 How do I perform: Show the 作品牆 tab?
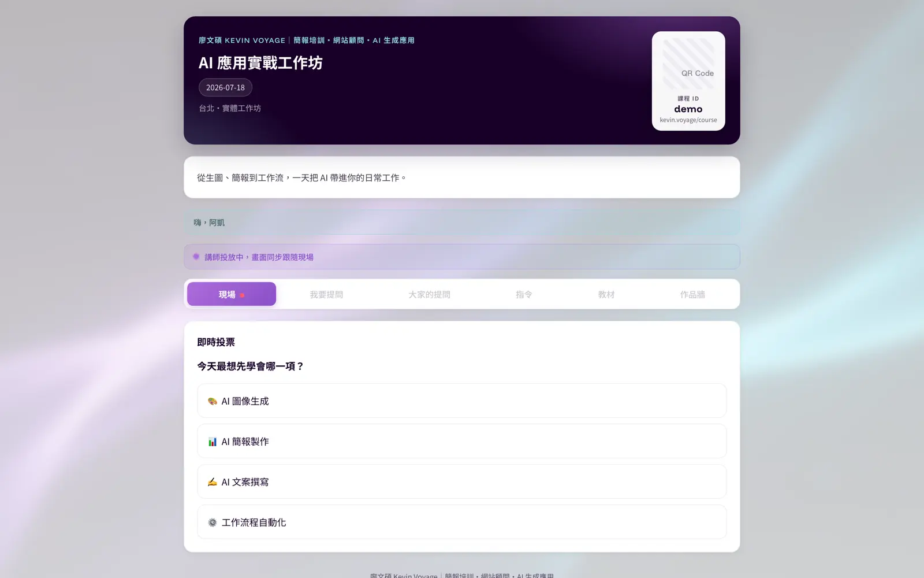pyautogui.click(x=692, y=294)
